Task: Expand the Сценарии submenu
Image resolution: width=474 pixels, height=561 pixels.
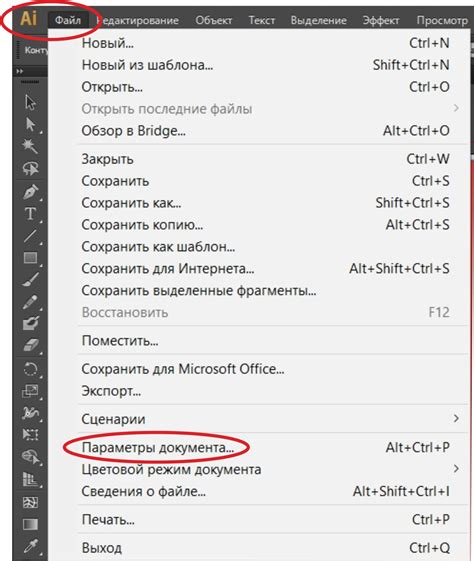Action: tap(267, 419)
